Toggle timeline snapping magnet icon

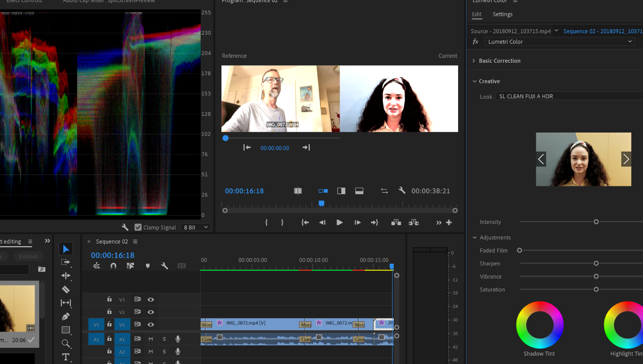(x=113, y=266)
